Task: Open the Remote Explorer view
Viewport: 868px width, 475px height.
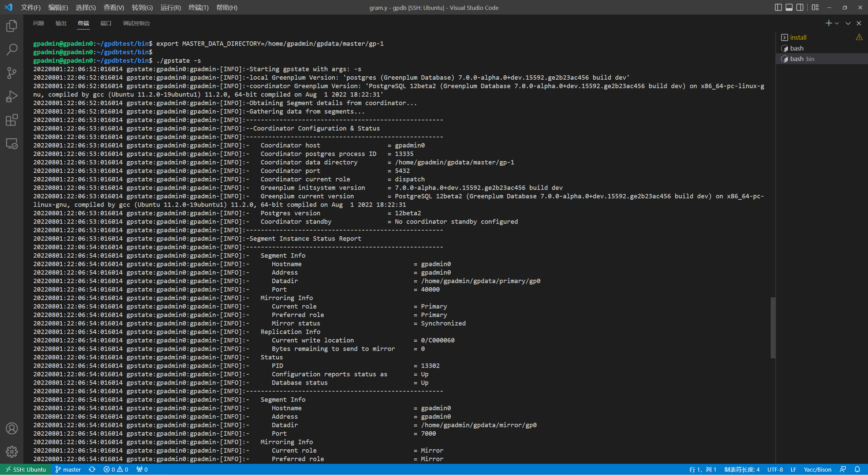Action: coord(12,144)
